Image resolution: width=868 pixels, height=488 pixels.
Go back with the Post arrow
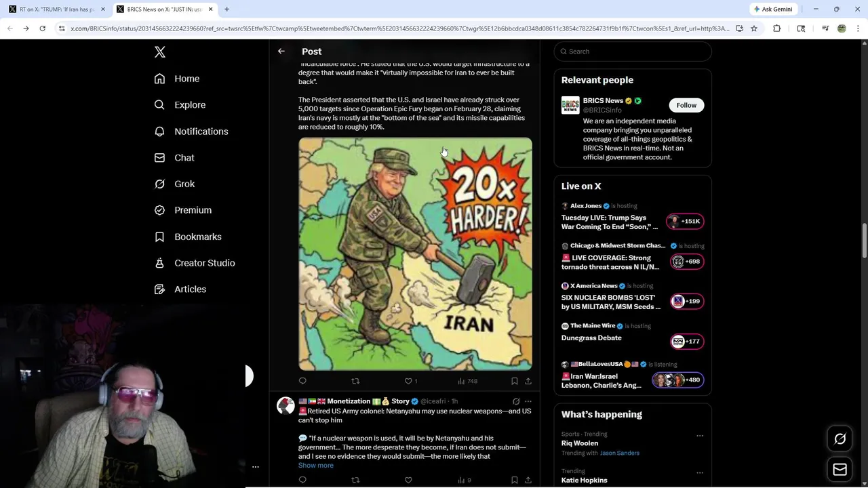[281, 52]
